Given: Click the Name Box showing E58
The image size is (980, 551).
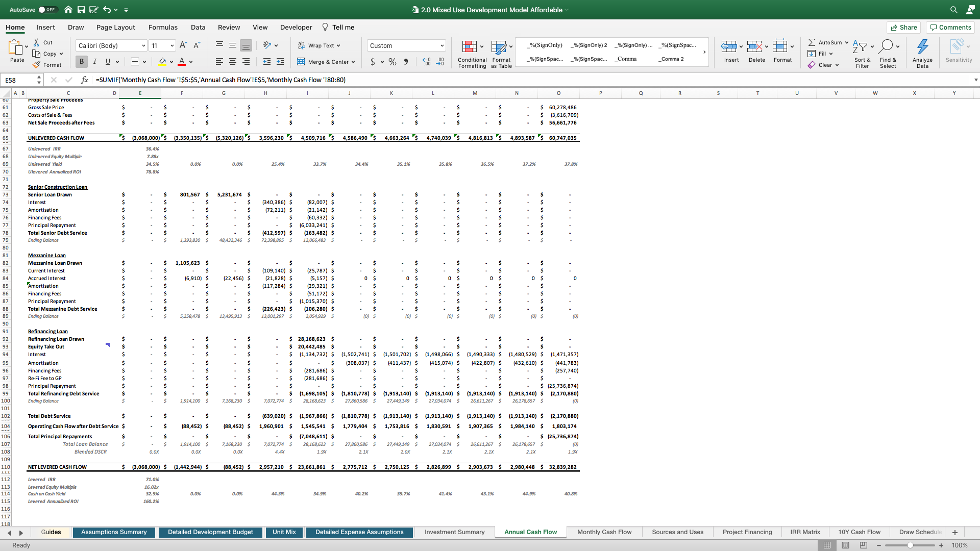Looking at the screenshot, I should click(19, 80).
